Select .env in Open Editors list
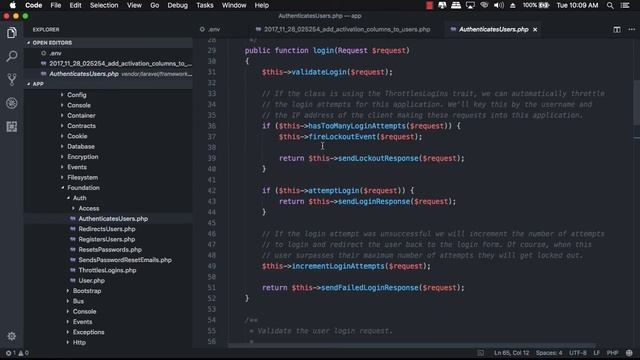The height and width of the screenshot is (360, 640). pos(55,53)
